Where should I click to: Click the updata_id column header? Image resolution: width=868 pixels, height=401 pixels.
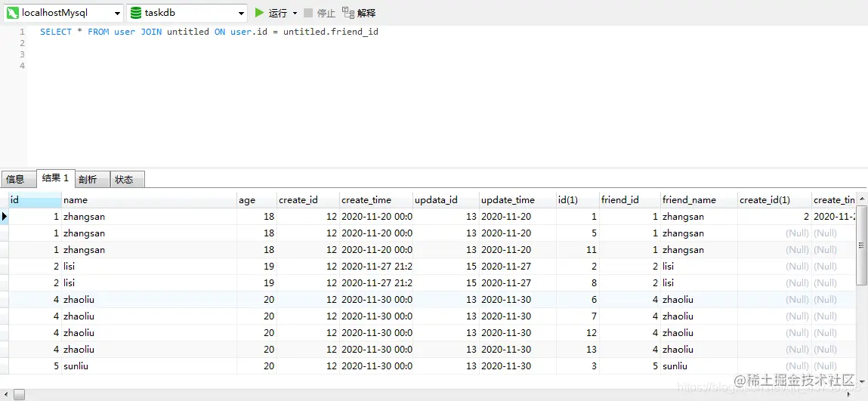coord(446,199)
